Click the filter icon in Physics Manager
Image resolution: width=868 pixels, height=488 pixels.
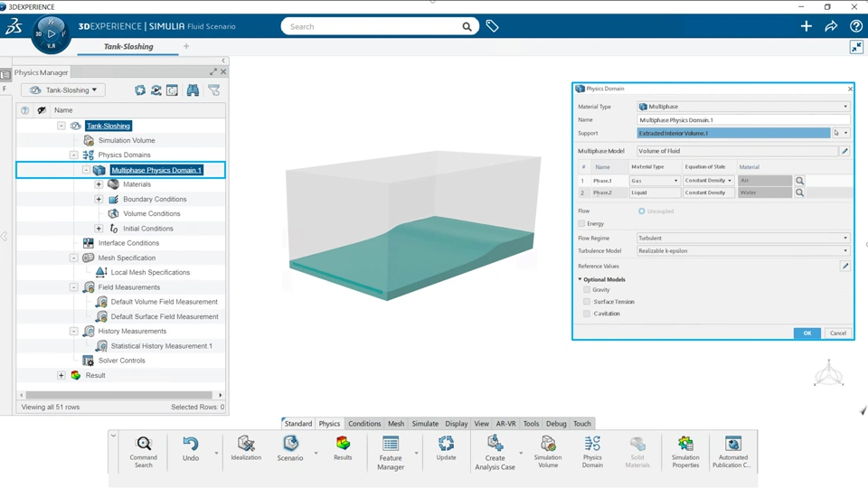(x=213, y=90)
